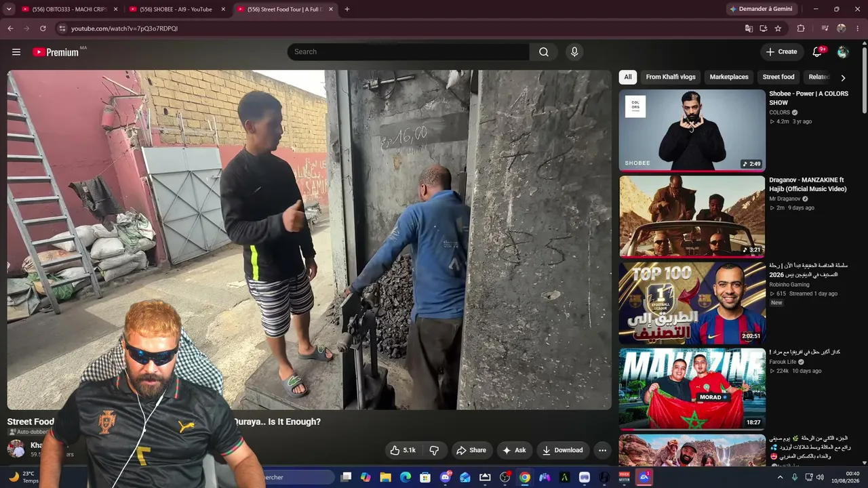Viewport: 868px width, 488px height.
Task: Open File Explorer from the taskbar
Action: pyautogui.click(x=385, y=477)
